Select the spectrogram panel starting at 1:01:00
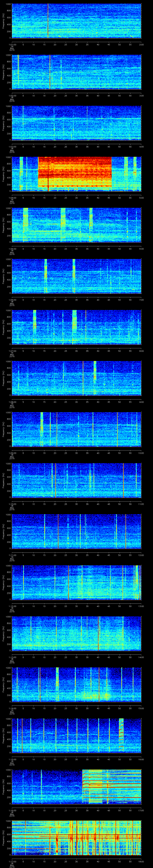Image resolution: width=153 pixels, height=868 pixels. pos(76,21)
